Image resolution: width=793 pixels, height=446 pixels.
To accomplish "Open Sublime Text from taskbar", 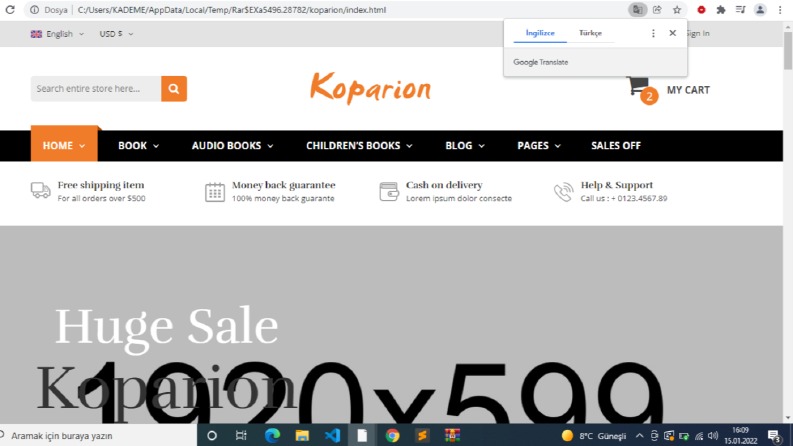I will click(x=422, y=435).
